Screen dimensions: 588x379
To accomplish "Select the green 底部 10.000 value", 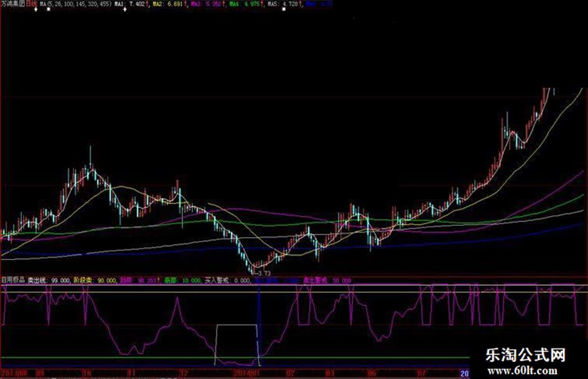I will tap(183, 280).
